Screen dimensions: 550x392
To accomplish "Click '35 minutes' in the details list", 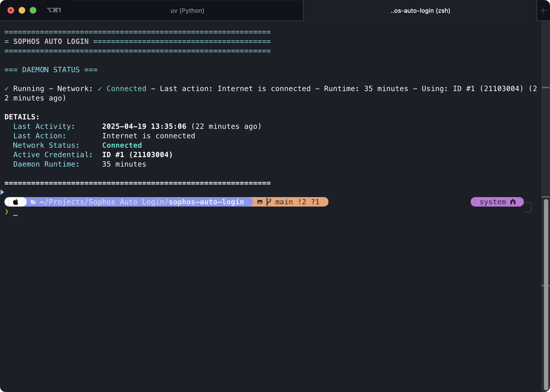I will [x=124, y=164].
